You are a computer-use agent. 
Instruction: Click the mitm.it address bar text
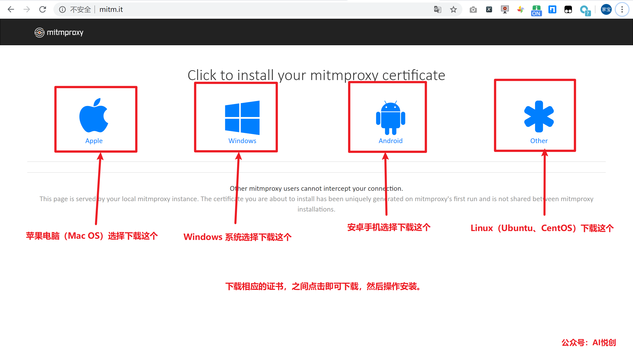[111, 9]
